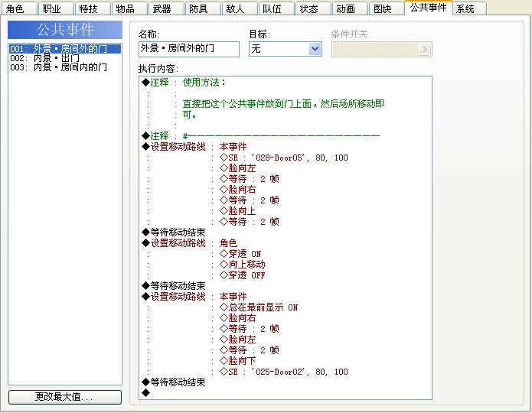The width and height of the screenshot is (532, 413).
Task: Select the 设置移动路线: 角色 command
Action: coord(285,243)
